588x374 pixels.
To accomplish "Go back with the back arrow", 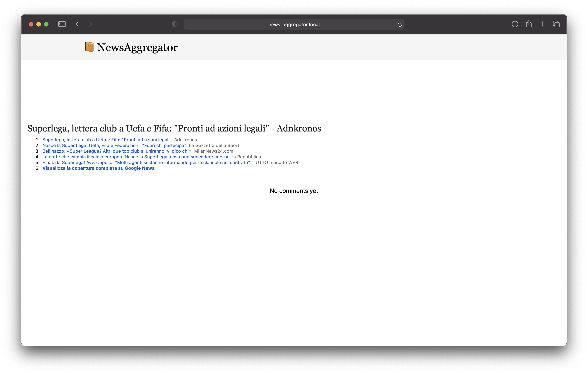I will click(77, 24).
